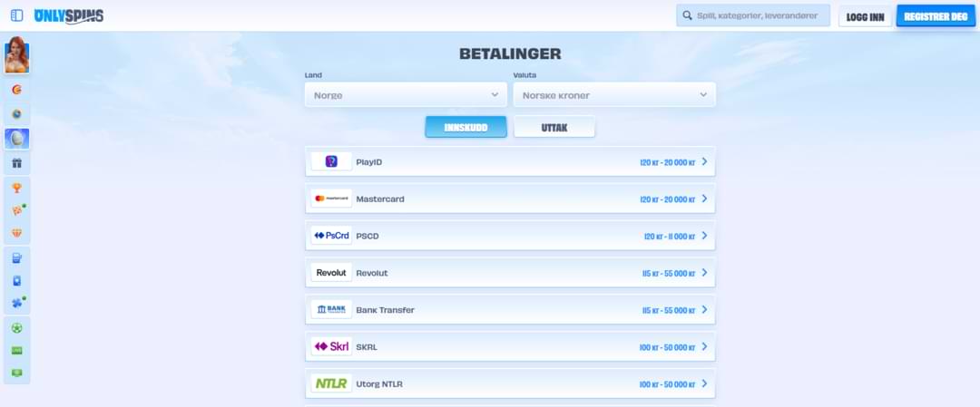Open the green monitor sidebar icon
Image resolution: width=980 pixels, height=407 pixels.
[x=17, y=373]
